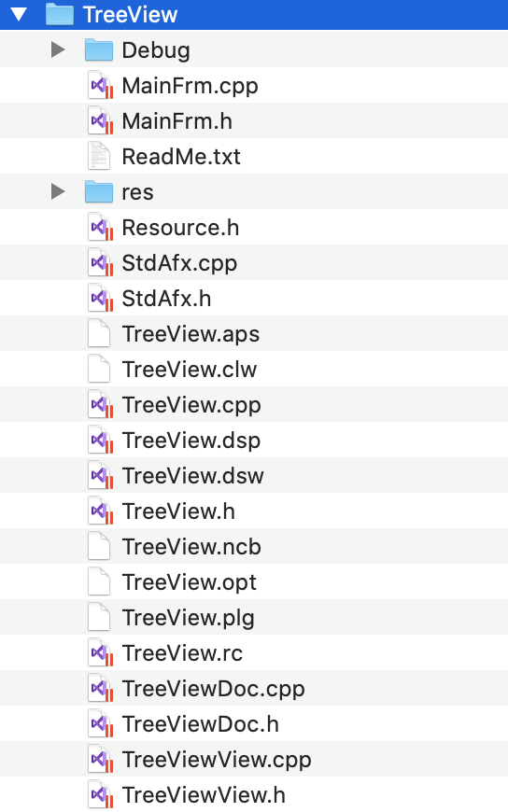Select the MainFrm.h file

(254, 120)
